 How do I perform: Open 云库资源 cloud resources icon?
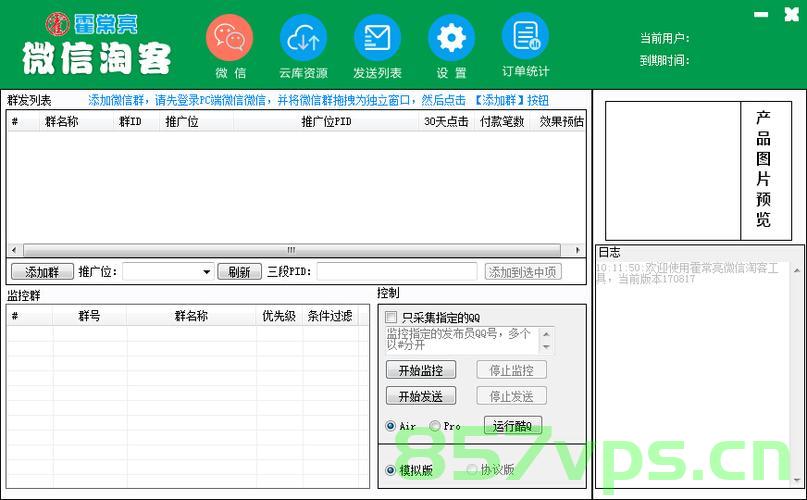point(303,38)
